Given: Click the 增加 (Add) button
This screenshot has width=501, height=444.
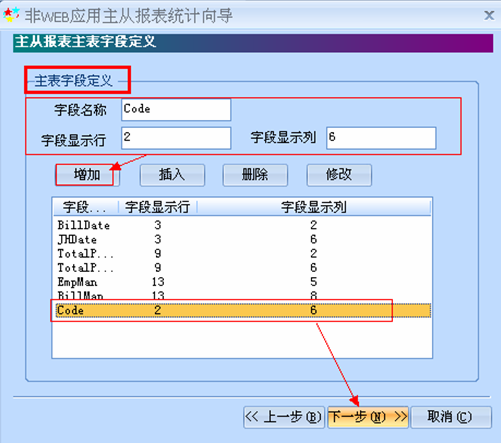Looking at the screenshot, I should click(87, 175).
